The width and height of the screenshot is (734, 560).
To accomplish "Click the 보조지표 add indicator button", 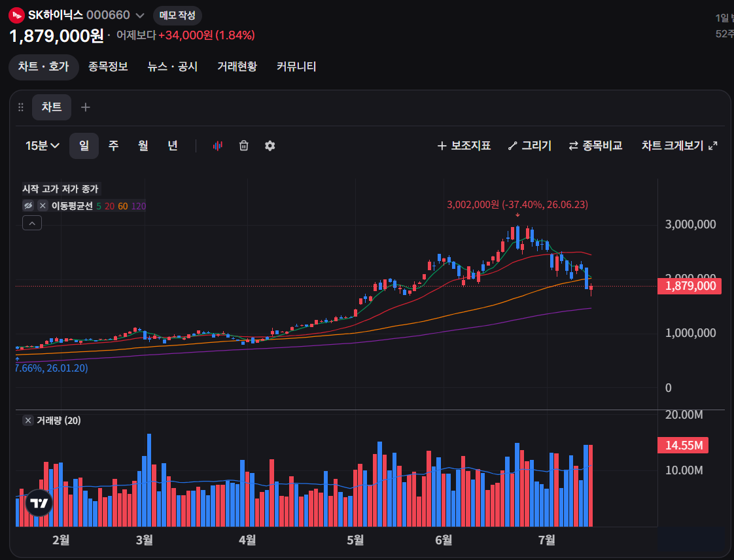I will click(464, 146).
